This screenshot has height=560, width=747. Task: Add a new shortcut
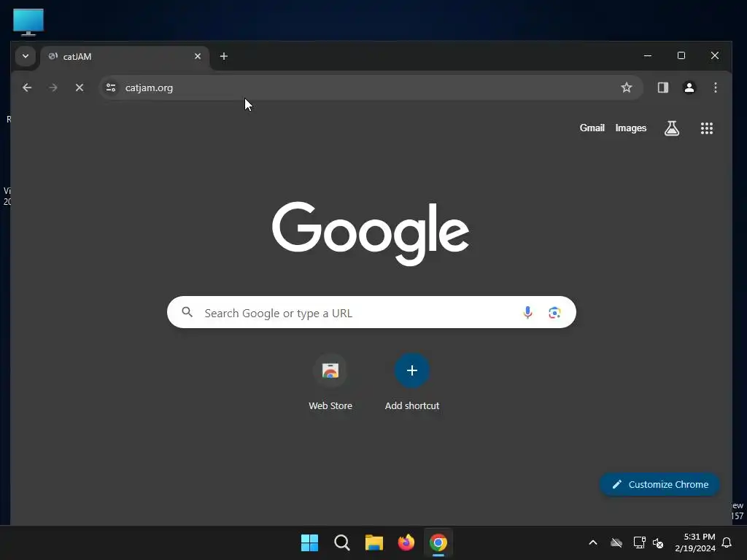pyautogui.click(x=412, y=382)
